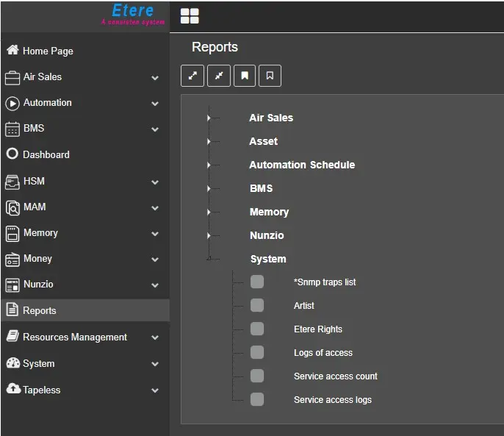Screen dimensions: 504x436
Task: Select the Logs of access report label
Action: pyautogui.click(x=323, y=353)
